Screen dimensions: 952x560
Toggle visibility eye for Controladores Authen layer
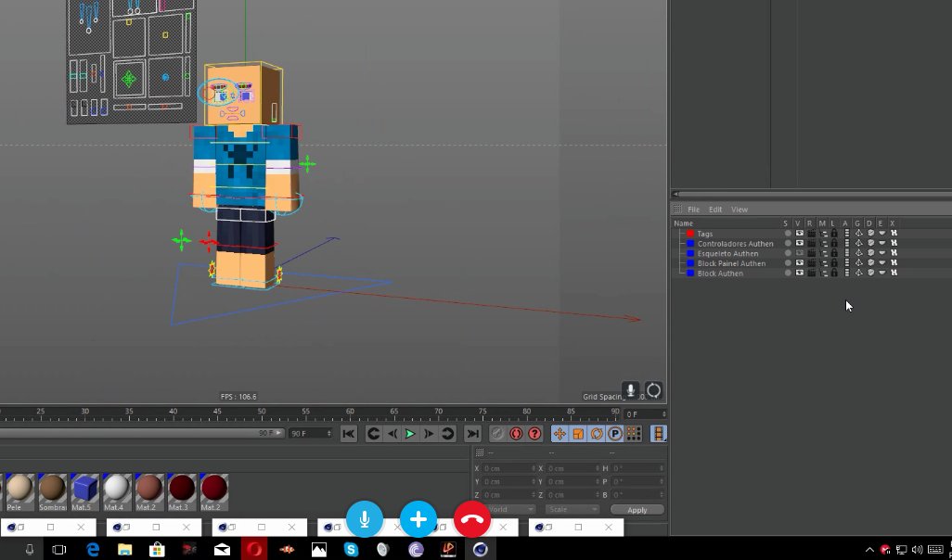800,243
